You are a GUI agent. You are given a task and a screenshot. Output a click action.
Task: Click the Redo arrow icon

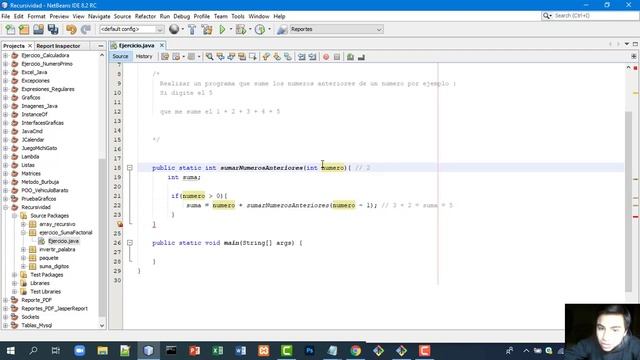pyautogui.click(x=86, y=29)
